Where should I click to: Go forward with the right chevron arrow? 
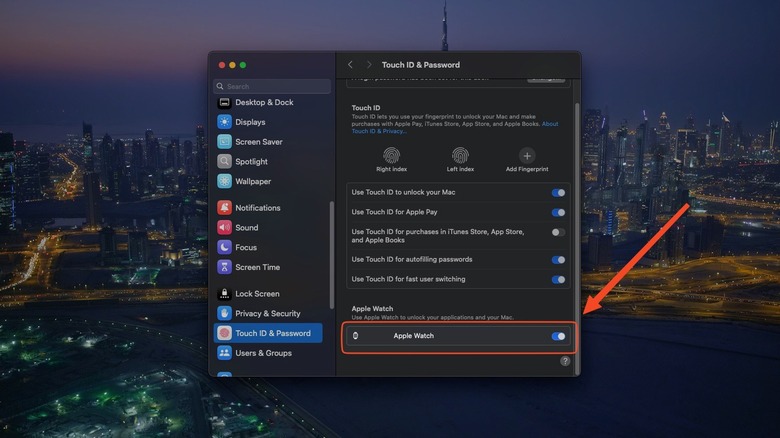coord(368,65)
